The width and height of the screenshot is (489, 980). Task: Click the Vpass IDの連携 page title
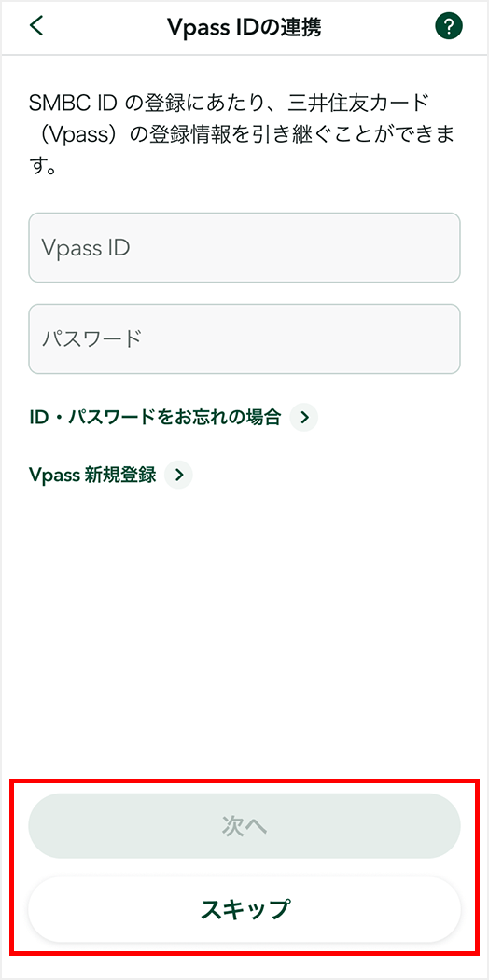coord(244,27)
